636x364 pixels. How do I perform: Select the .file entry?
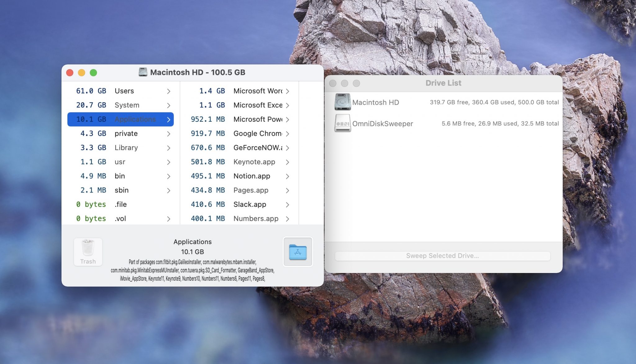(x=120, y=204)
